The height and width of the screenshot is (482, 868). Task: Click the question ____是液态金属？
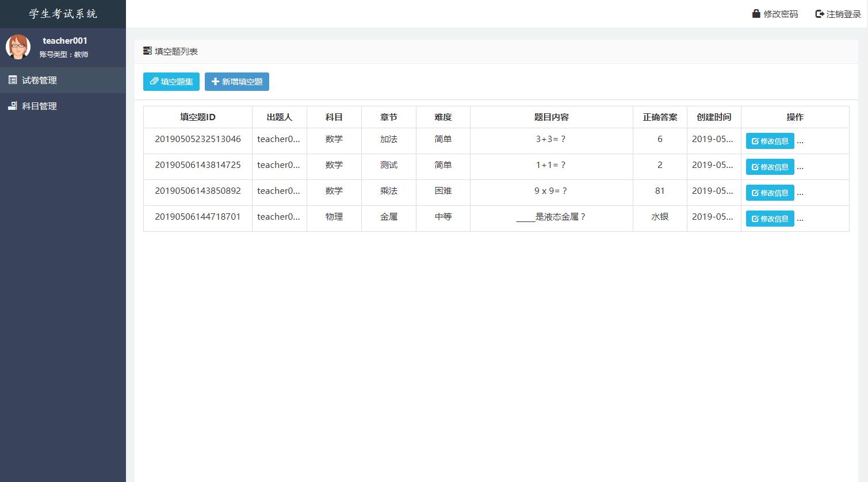551,217
